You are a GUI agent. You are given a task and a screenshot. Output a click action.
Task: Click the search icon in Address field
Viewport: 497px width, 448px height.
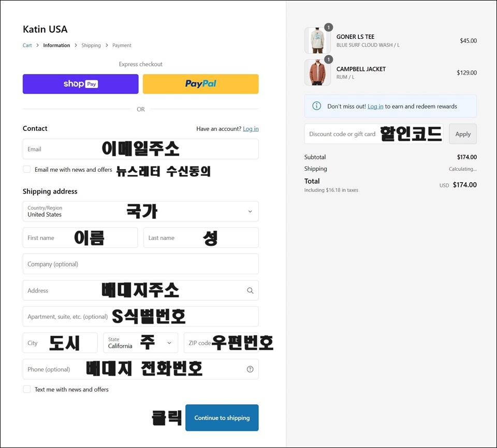click(x=250, y=291)
